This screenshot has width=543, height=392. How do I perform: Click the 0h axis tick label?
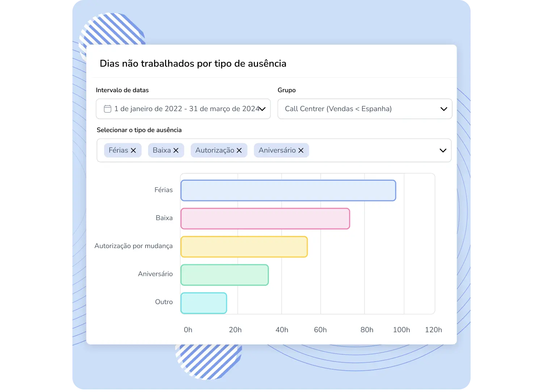tap(188, 330)
